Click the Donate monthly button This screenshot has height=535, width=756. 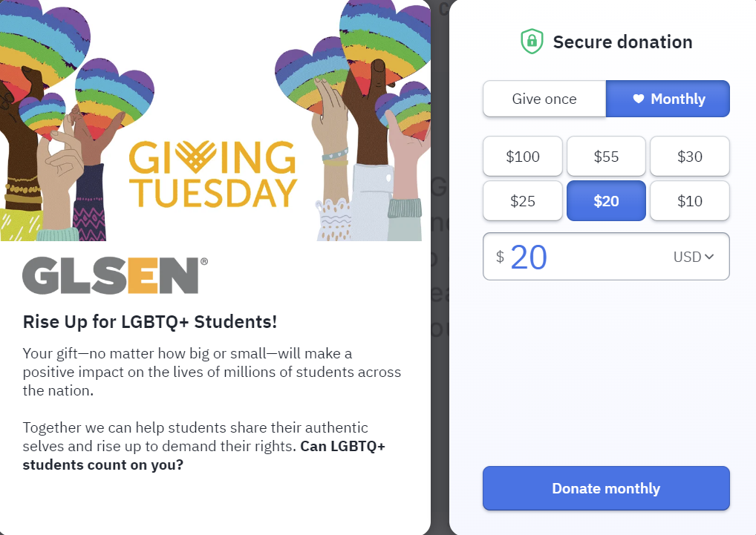click(x=606, y=488)
